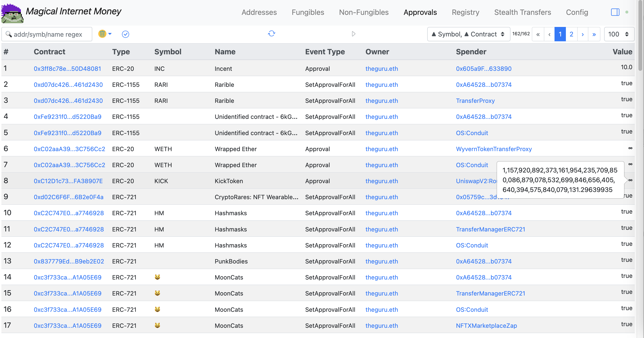Click the sync refresh arrows icon
This screenshot has height=338, width=644.
[x=271, y=34]
